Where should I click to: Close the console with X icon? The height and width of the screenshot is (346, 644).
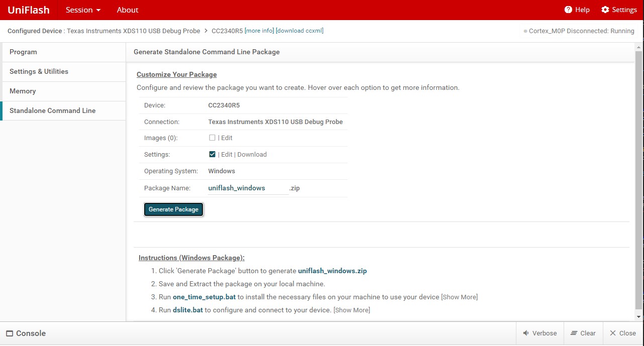pos(612,333)
